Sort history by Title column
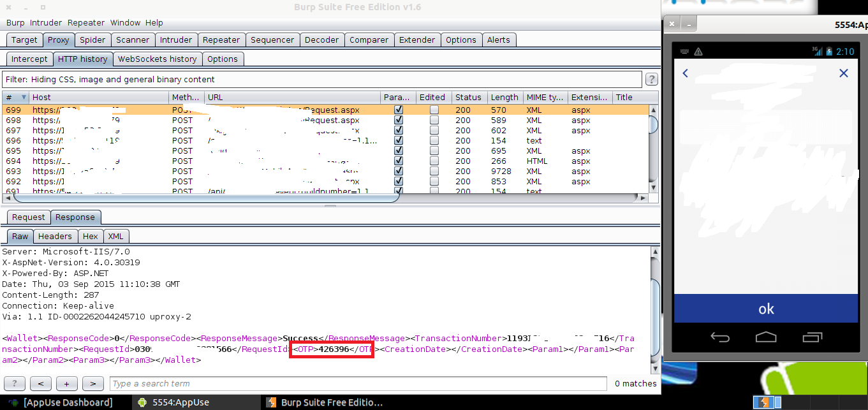 tap(630, 97)
